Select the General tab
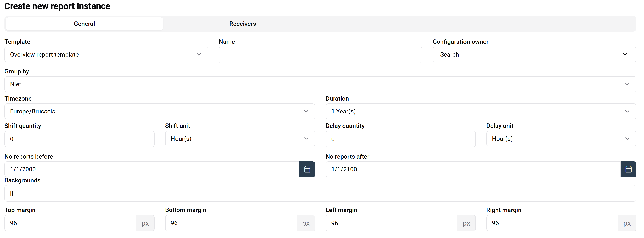Screen dimensions: 644x238 tap(84, 24)
